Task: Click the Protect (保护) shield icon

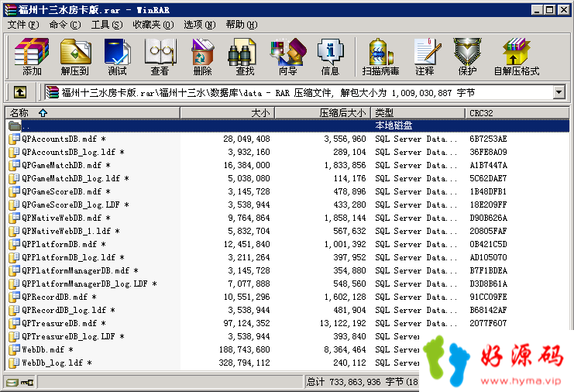Action: [467, 57]
